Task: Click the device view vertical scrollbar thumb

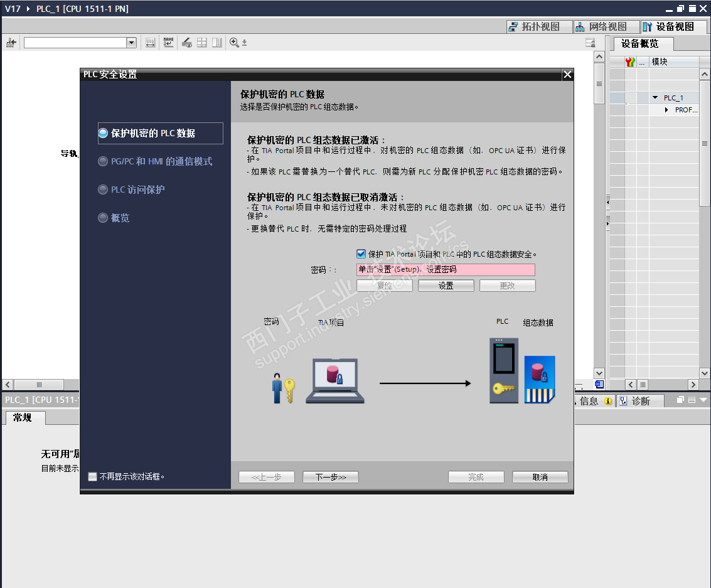Action: 599,84
